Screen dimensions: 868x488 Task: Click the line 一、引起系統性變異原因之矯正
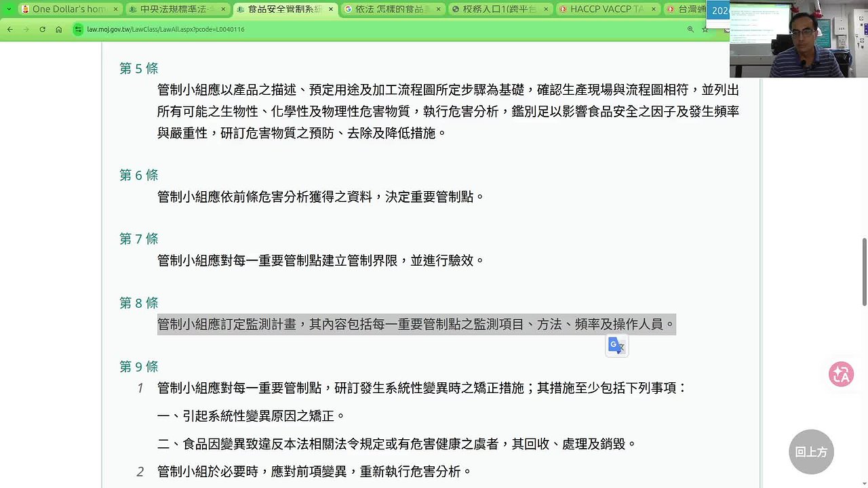pos(252,415)
